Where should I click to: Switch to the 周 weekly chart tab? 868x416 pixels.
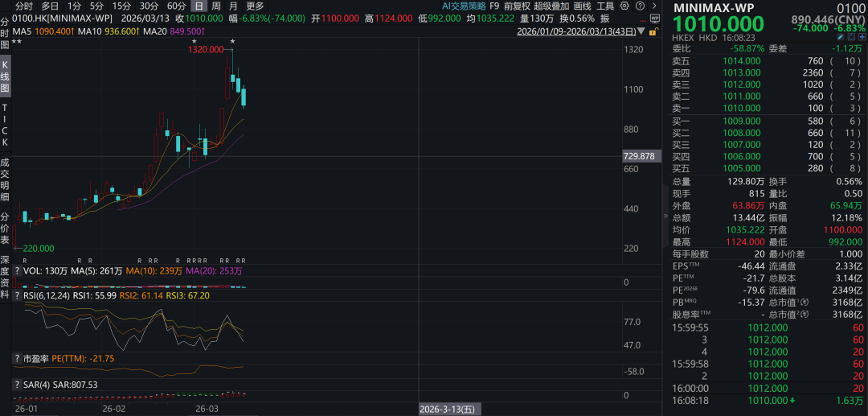[x=216, y=6]
